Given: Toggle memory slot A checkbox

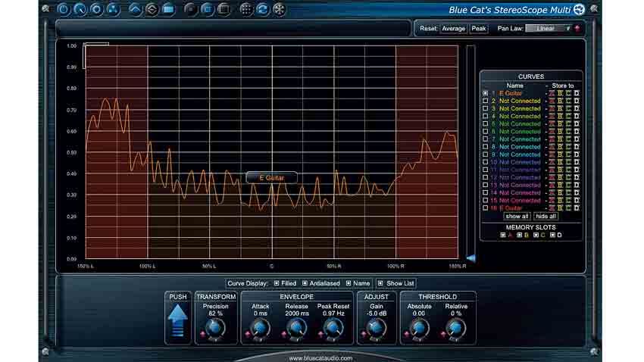Looking at the screenshot, I should click(503, 236).
